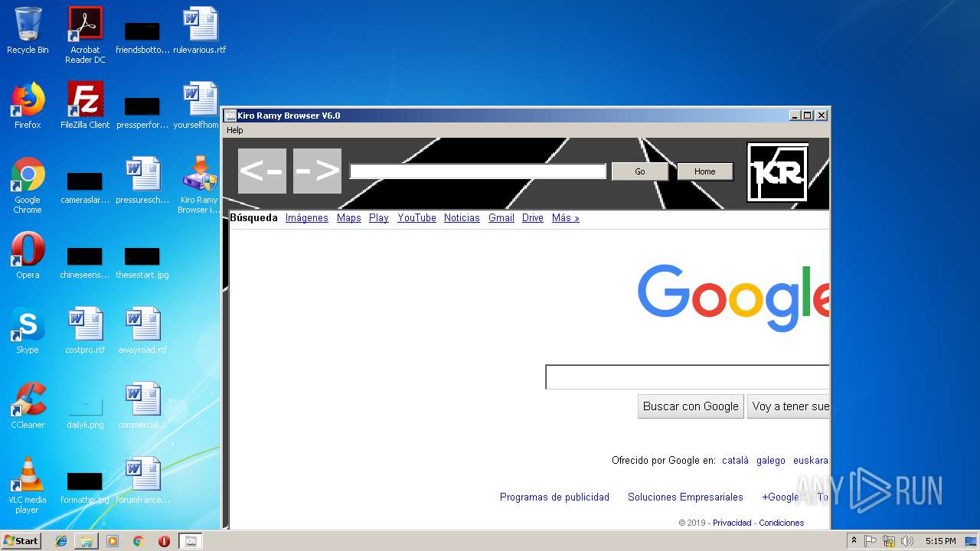Viewport: 980px width, 551px height.
Task: Launch the FileZilla Client shortcut
Action: tap(85, 106)
